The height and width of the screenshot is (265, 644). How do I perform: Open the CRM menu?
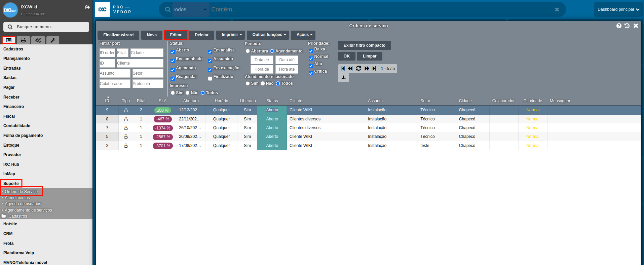click(8, 234)
